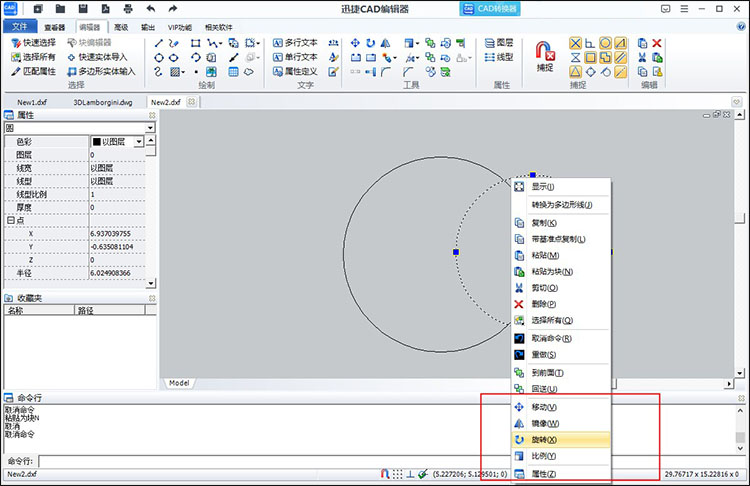Click the 多行文本 multiline text button
The width and height of the screenshot is (750, 486).
295,43
